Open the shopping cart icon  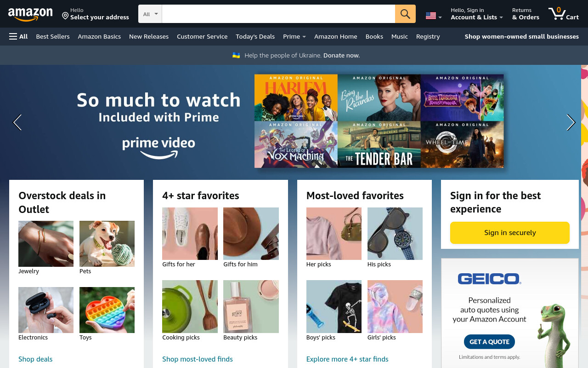564,13
